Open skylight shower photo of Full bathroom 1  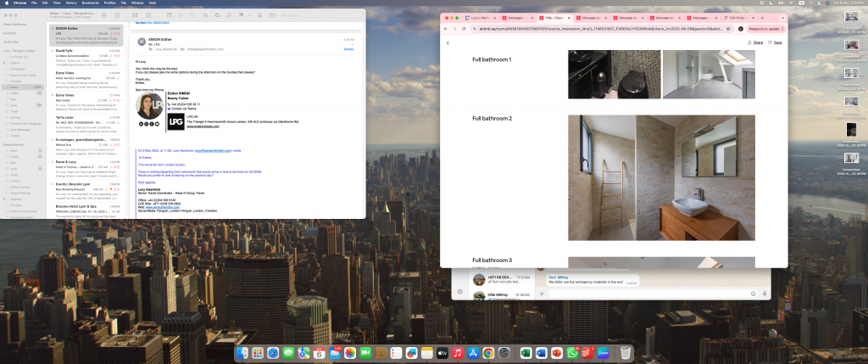709,74
